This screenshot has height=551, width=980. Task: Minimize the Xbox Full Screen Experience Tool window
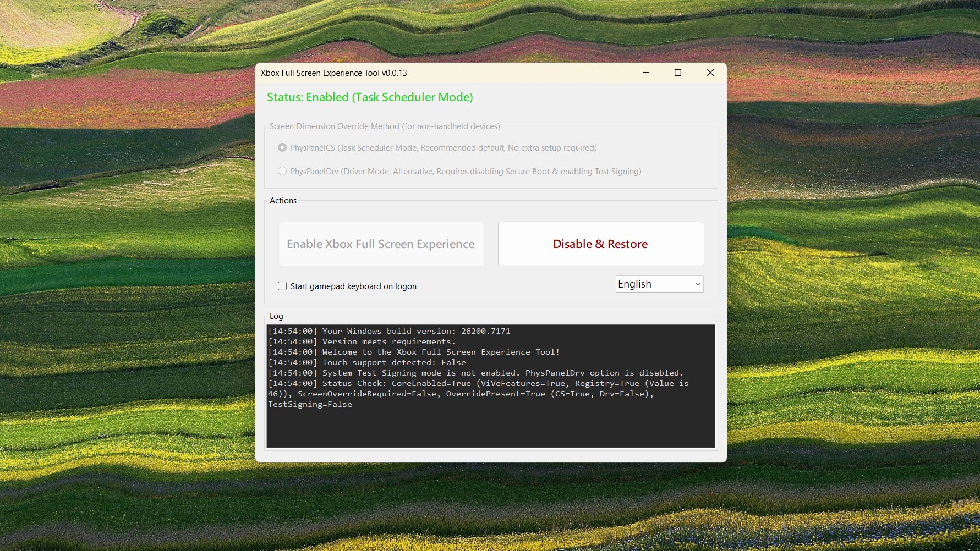[x=646, y=73]
